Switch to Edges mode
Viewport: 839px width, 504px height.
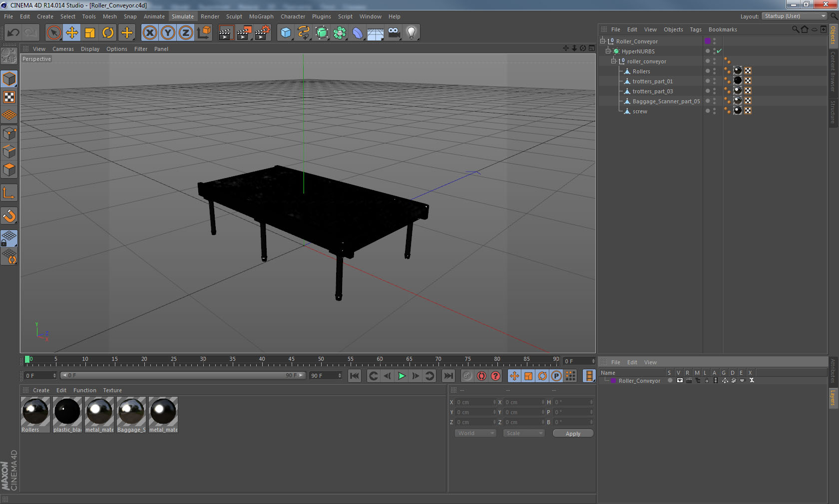(9, 152)
